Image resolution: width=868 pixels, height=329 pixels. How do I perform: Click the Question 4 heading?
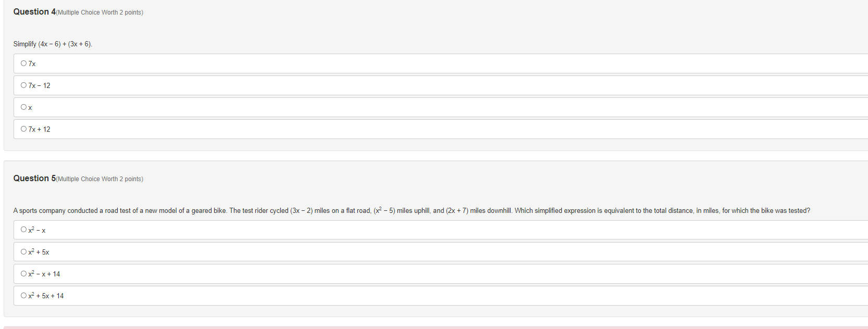pos(34,11)
